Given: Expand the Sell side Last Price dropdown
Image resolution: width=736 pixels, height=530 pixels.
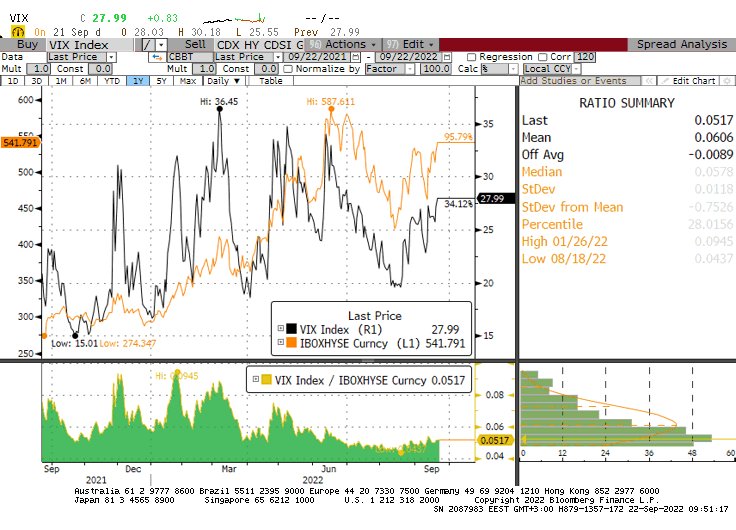Looking at the screenshot, I should pyautogui.click(x=278, y=57).
